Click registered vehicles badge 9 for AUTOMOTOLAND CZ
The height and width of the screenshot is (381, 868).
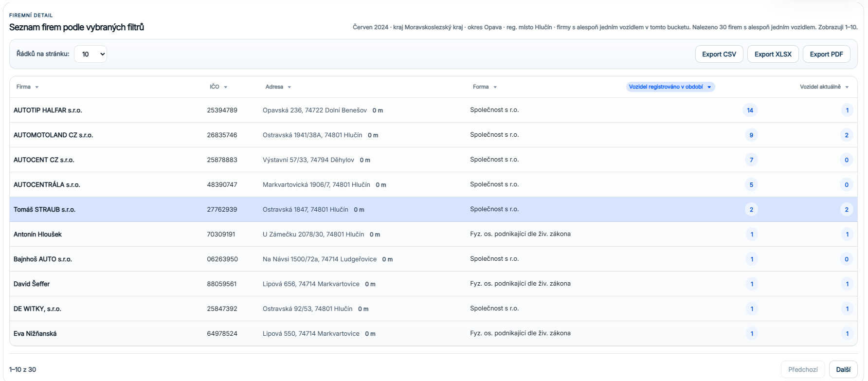751,135
